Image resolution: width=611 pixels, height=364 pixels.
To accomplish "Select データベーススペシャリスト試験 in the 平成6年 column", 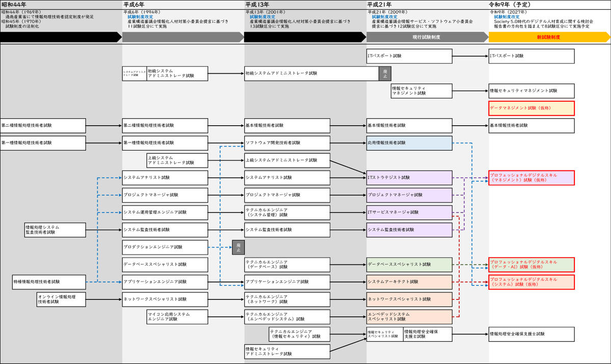I will (165, 264).
